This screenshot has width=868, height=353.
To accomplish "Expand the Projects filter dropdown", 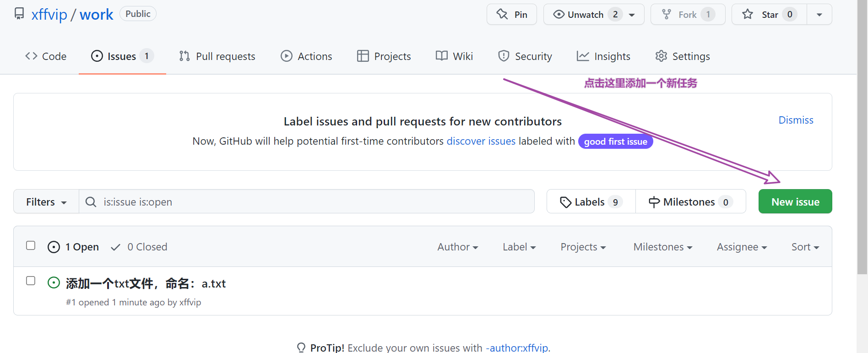I will coord(583,247).
